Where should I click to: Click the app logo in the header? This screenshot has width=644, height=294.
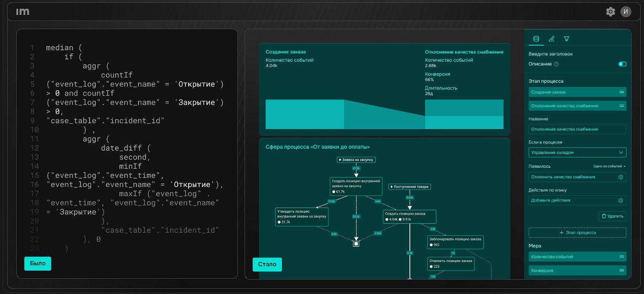pyautogui.click(x=22, y=12)
